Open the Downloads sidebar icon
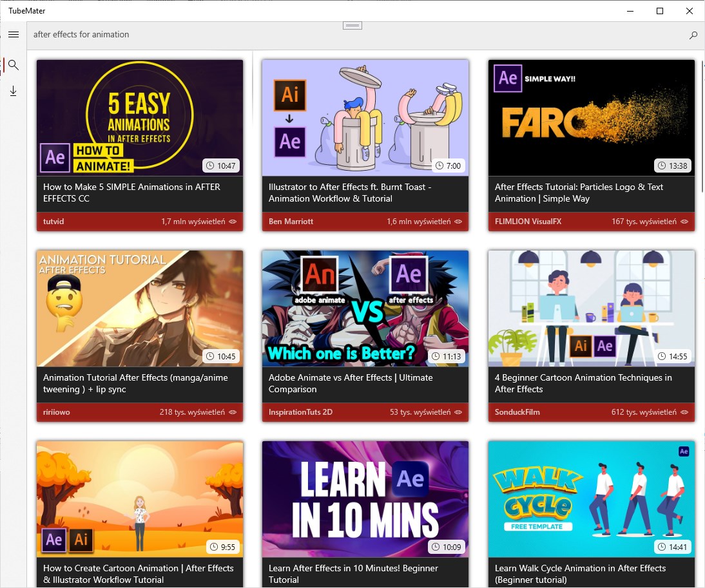This screenshot has width=705, height=588. tap(14, 91)
